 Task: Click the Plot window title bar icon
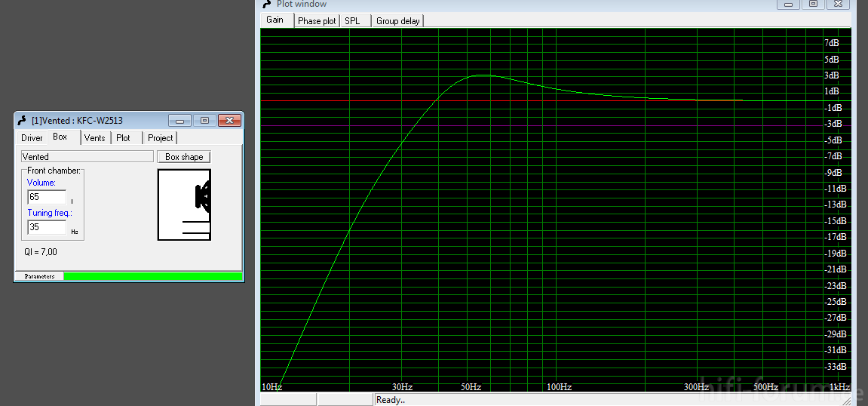[266, 4]
